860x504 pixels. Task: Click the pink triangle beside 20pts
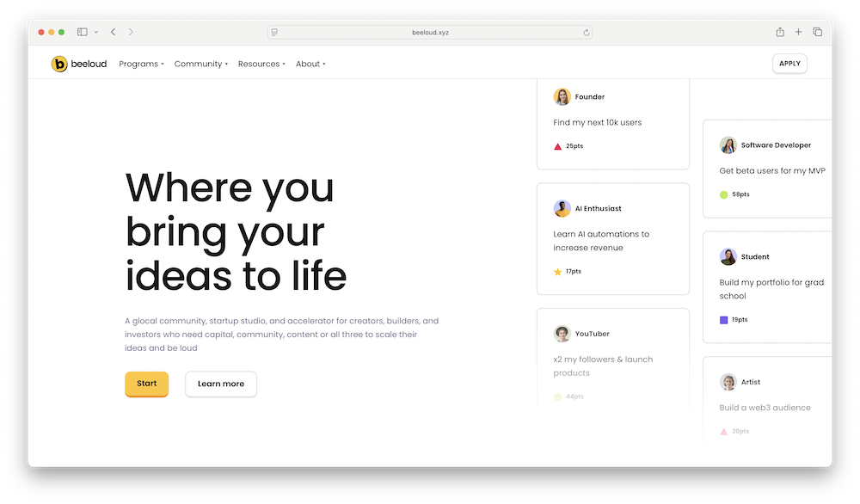click(723, 432)
